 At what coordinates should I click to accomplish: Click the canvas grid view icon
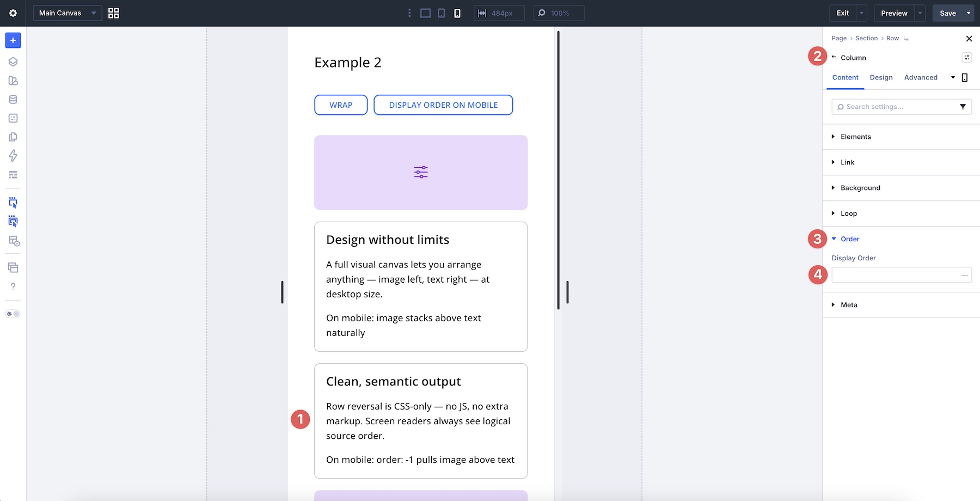click(114, 13)
